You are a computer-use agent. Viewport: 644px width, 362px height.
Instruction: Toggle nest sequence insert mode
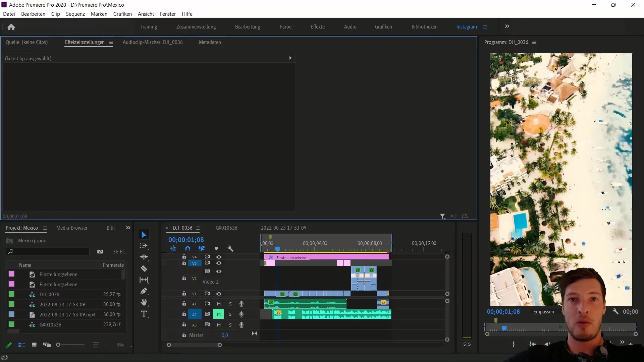click(x=173, y=249)
